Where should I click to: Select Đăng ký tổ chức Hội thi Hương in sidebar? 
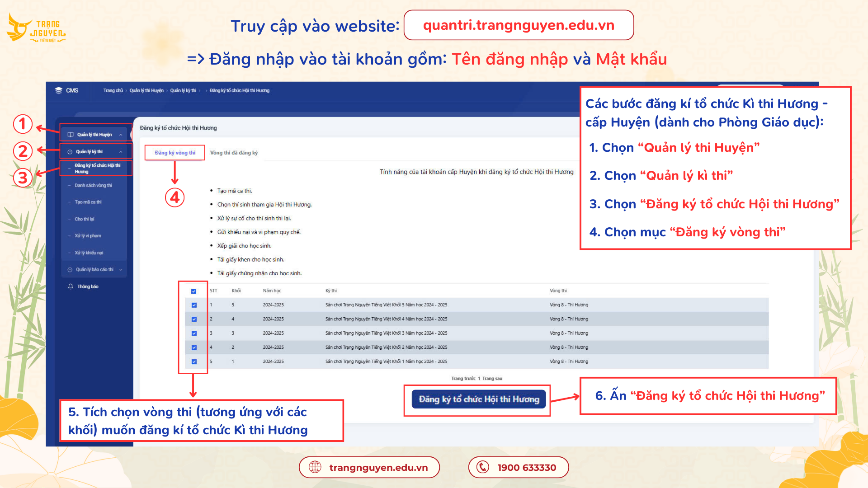tap(97, 169)
